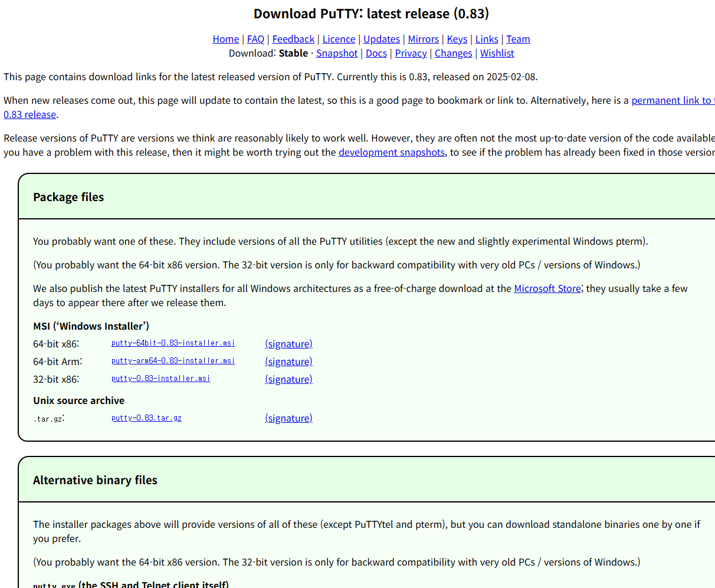Image resolution: width=715 pixels, height=588 pixels.
Task: Open the Keys link
Action: click(x=457, y=39)
